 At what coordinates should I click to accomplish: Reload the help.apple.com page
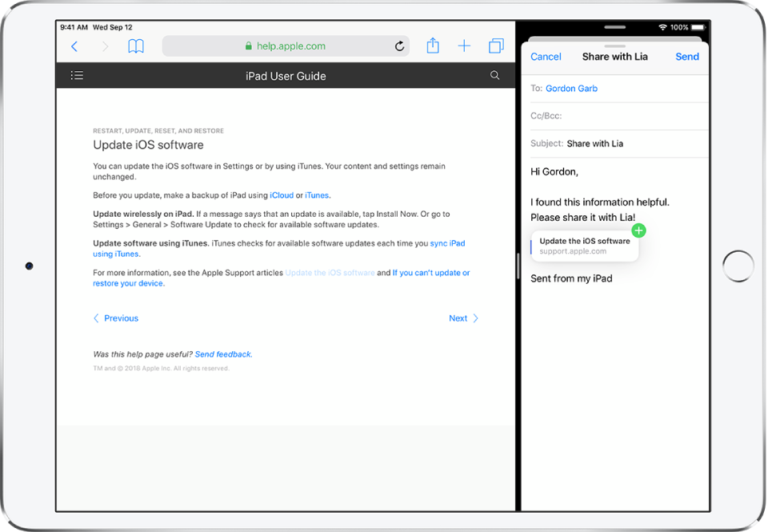(399, 46)
